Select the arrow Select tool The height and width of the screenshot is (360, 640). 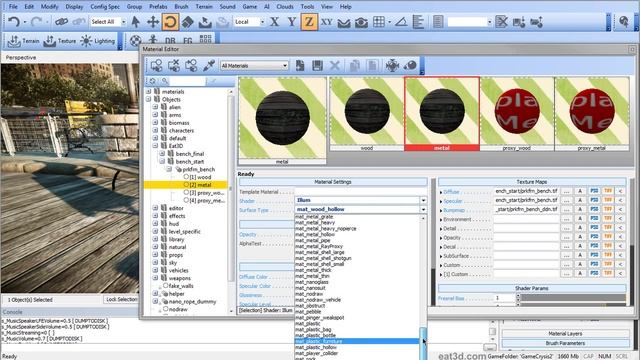[x=136, y=22]
